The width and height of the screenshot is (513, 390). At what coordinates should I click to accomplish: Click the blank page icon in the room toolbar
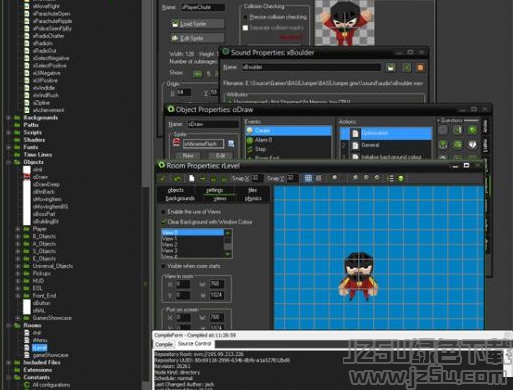pos(192,178)
